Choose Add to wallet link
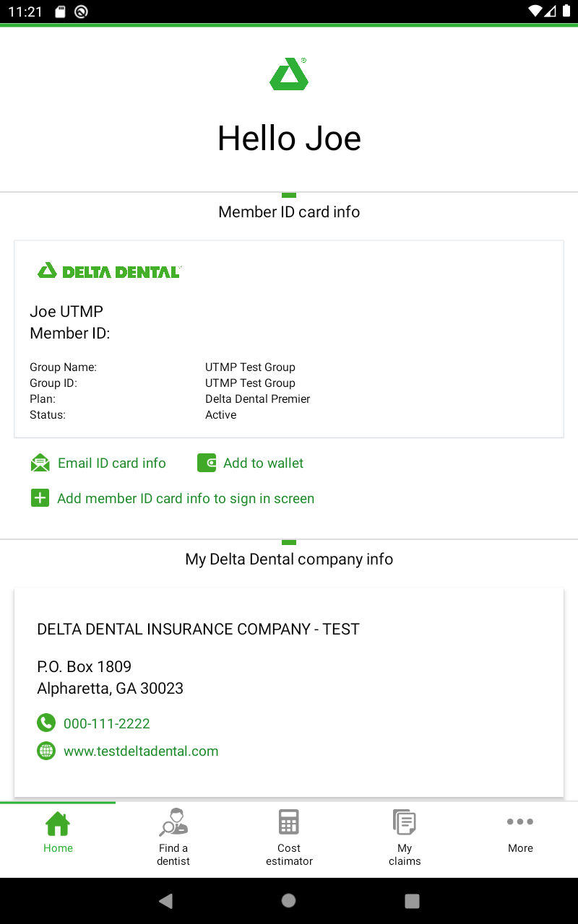The width and height of the screenshot is (578, 924). click(264, 463)
